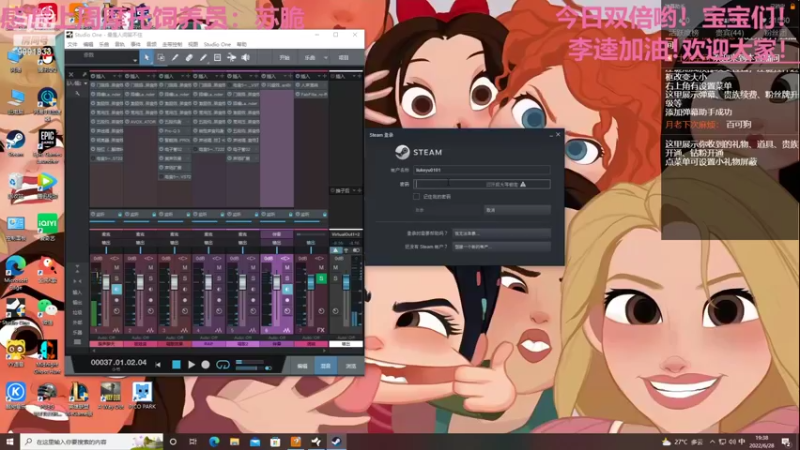This screenshot has height=450, width=800.
Task: Adjust channel 1 volume fader
Action: [106, 282]
